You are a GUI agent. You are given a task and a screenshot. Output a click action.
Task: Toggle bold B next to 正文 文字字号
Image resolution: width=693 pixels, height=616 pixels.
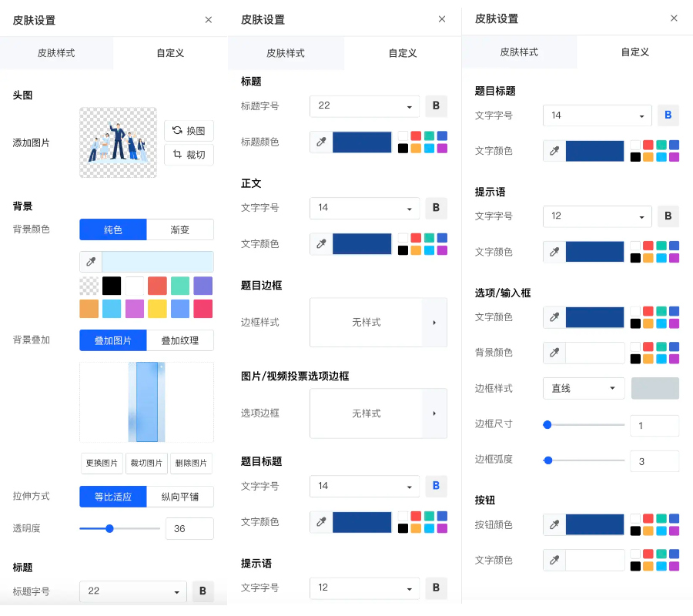point(436,208)
